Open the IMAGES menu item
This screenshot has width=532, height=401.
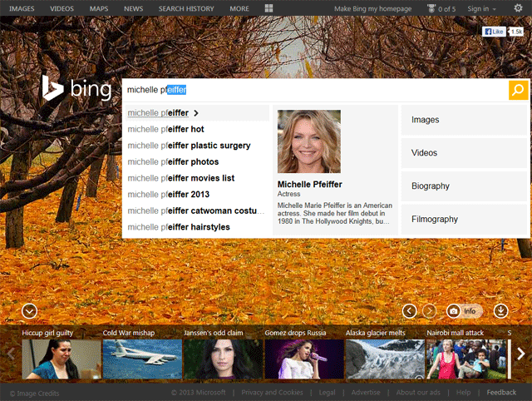(x=22, y=9)
